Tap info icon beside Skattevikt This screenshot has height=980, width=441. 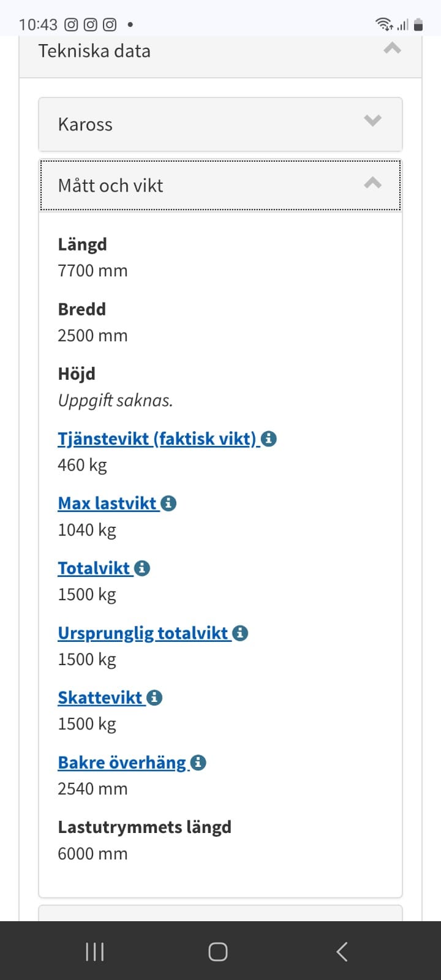point(154,698)
